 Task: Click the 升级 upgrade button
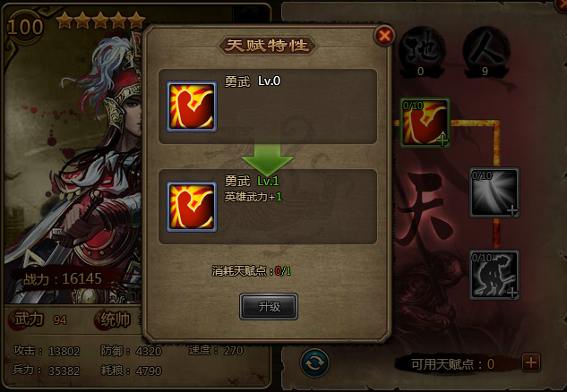(x=269, y=306)
